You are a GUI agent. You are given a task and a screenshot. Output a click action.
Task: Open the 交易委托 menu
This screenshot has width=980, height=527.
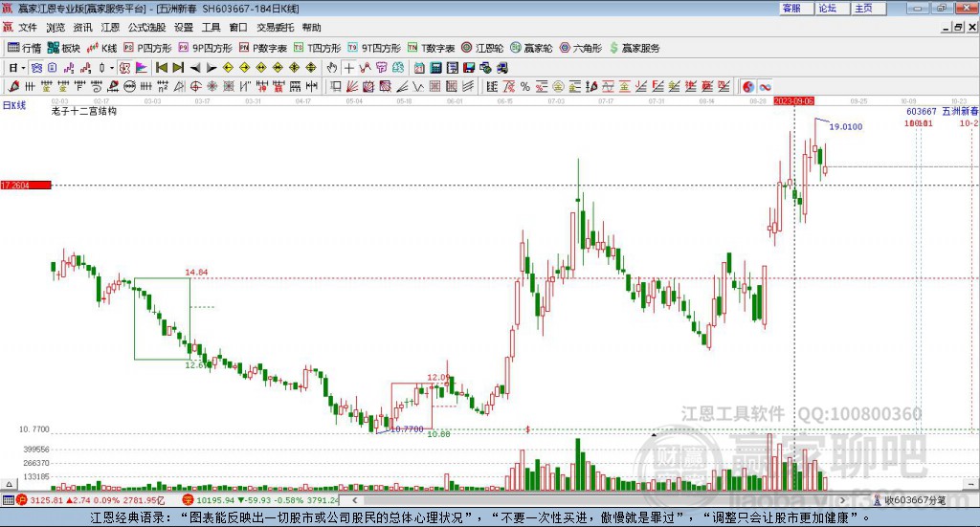click(x=275, y=28)
